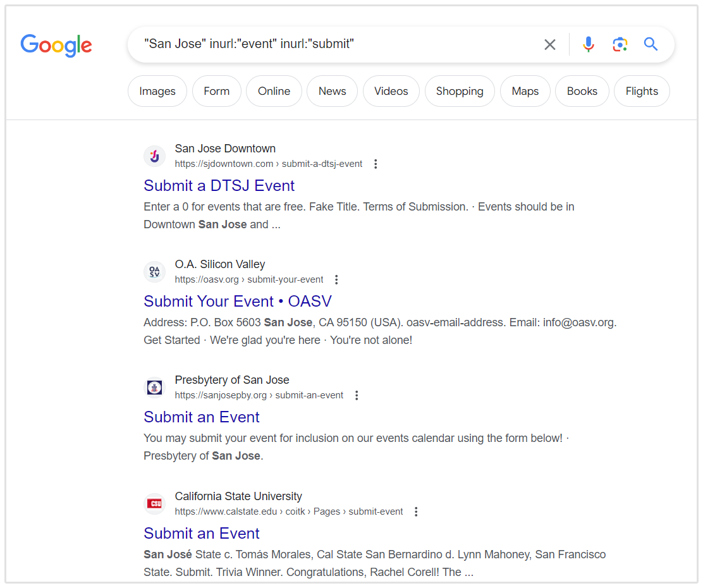The image size is (703, 588).
Task: Clear the search box text
Action: pyautogui.click(x=550, y=44)
